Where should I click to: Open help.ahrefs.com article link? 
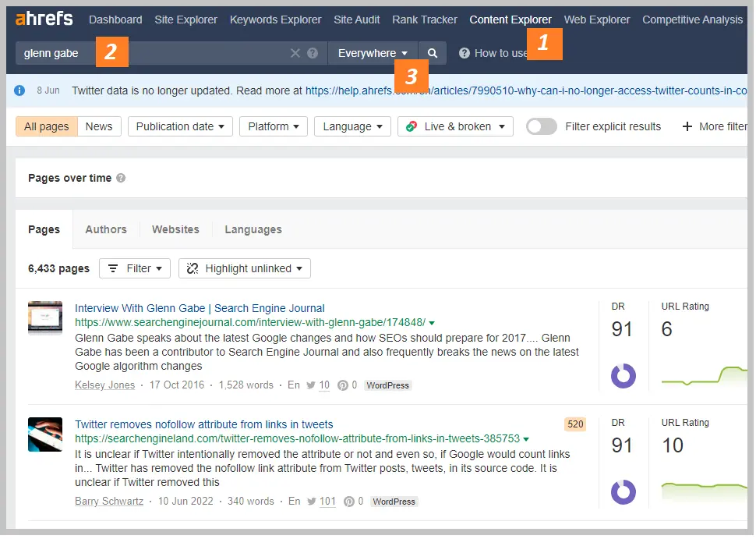(x=525, y=90)
